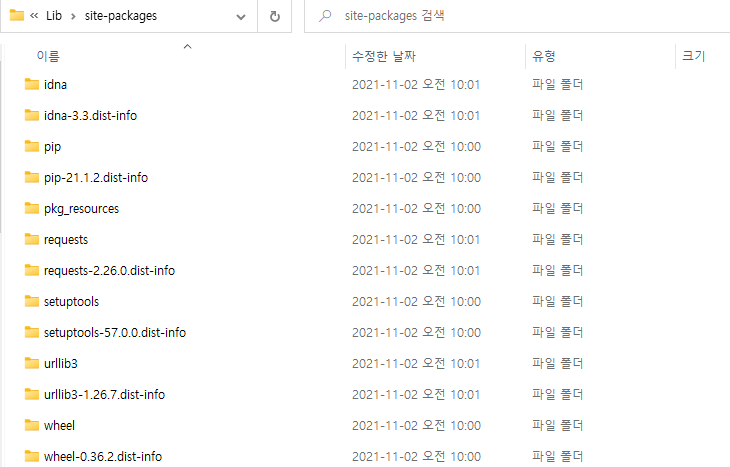Screen dimensions: 730x467
Task: Select the pkg_resources folder icon
Action: 32,208
